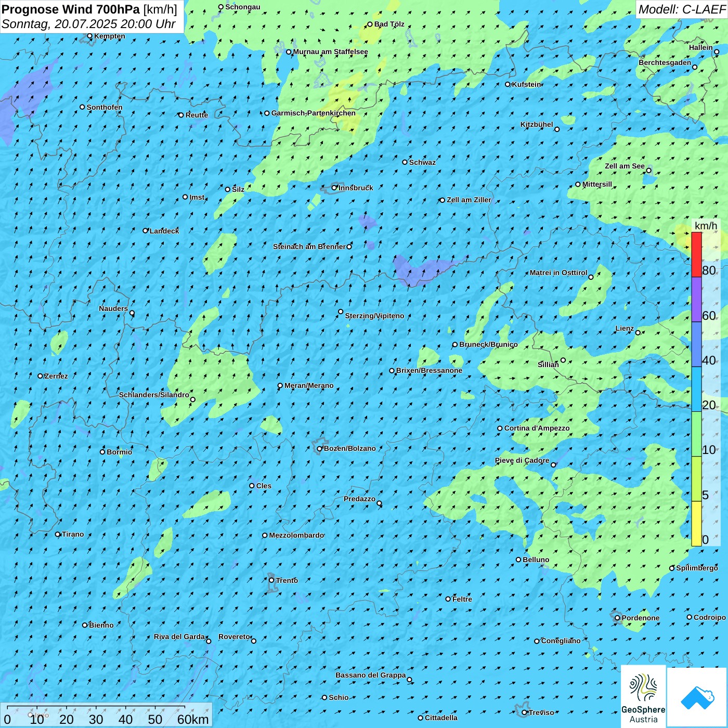Select the 'Sonntag, 20.07.2025 20:00 Uhr' date text
This screenshot has height=728, width=728.
89,24
